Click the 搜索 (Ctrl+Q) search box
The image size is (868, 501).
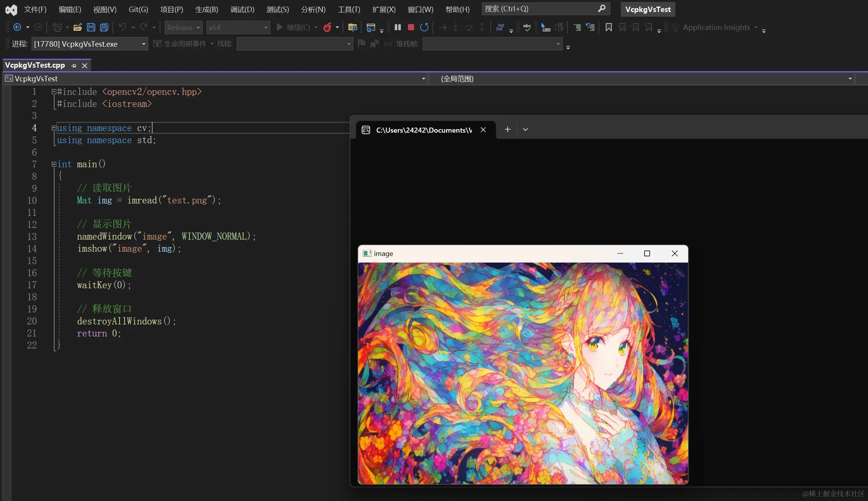pos(541,9)
